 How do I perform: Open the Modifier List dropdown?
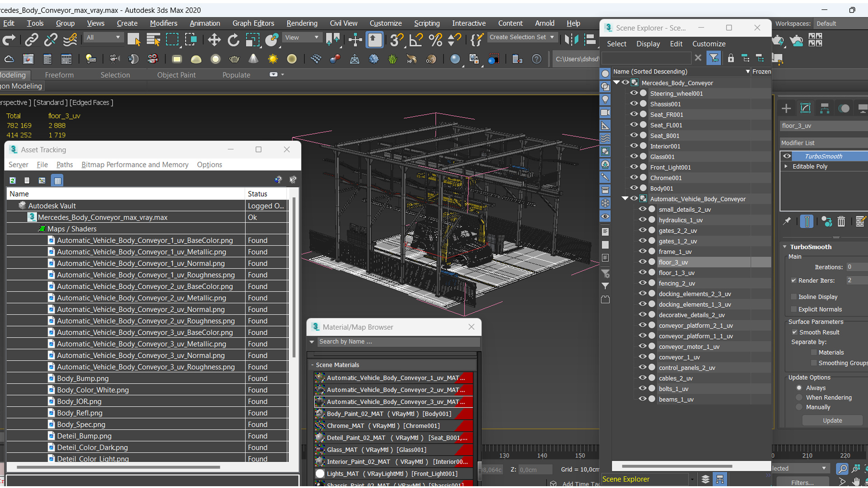point(824,143)
